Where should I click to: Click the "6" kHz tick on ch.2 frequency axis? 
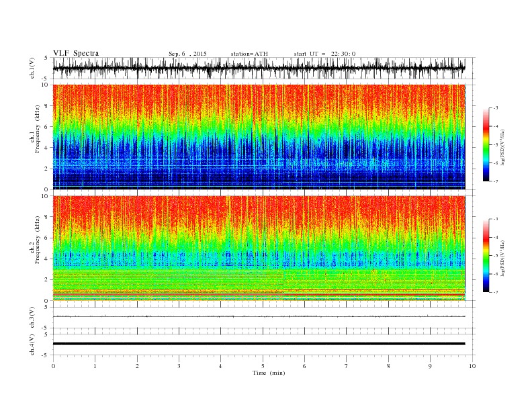[46, 238]
